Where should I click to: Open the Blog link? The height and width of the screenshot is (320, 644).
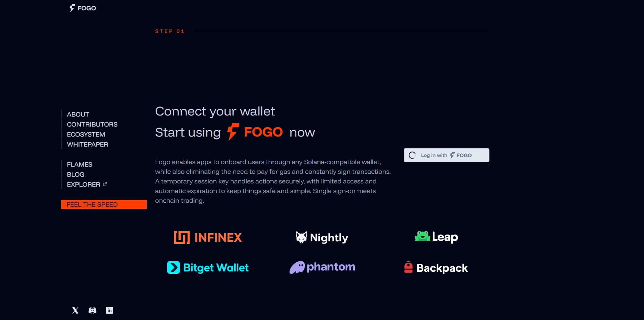[76, 174]
